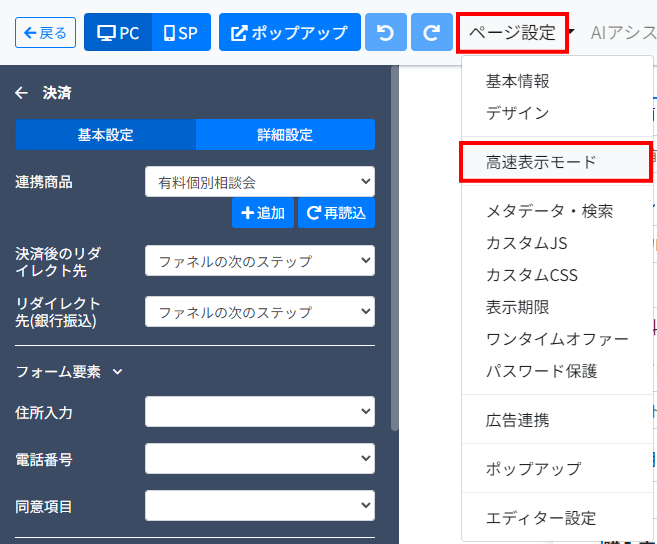Open the ポップアップ toolbar button

coord(289,33)
